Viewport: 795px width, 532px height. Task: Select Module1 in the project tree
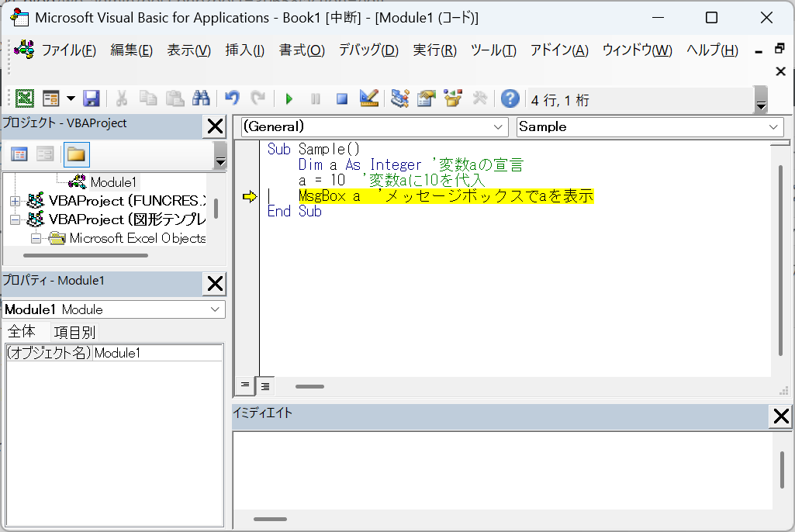(x=113, y=182)
